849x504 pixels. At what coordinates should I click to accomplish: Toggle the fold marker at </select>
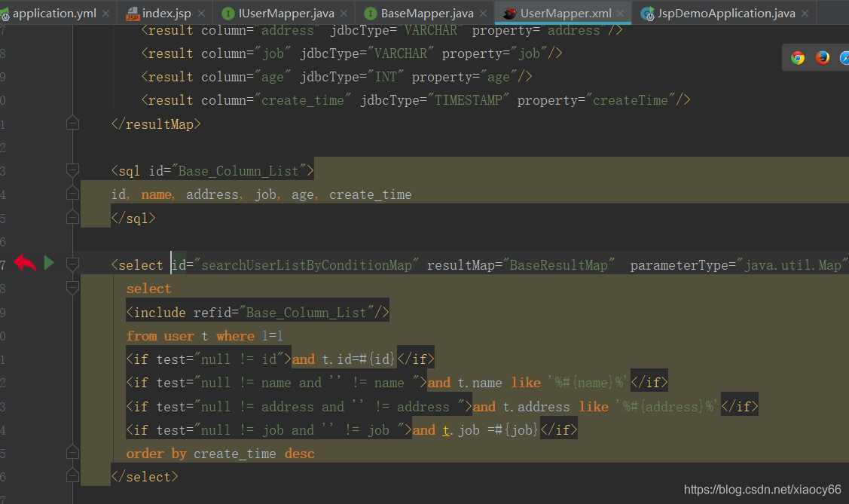click(72, 476)
